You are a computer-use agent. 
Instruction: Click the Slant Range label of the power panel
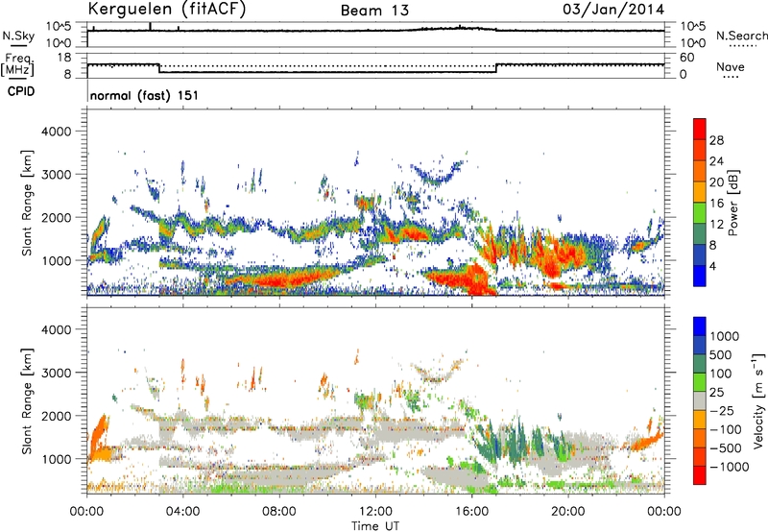pos(27,203)
